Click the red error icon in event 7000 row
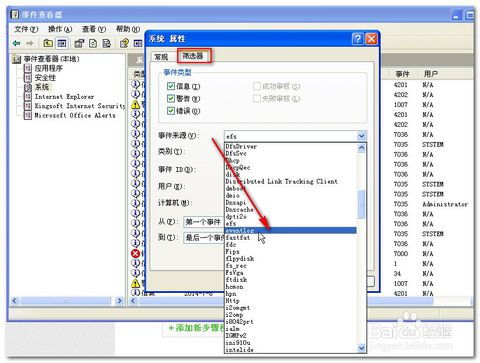 (135, 254)
